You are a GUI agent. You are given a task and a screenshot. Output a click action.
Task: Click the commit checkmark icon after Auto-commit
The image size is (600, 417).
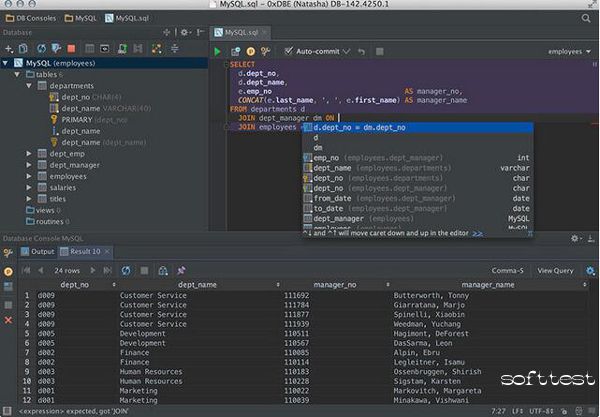pyautogui.click(x=347, y=51)
